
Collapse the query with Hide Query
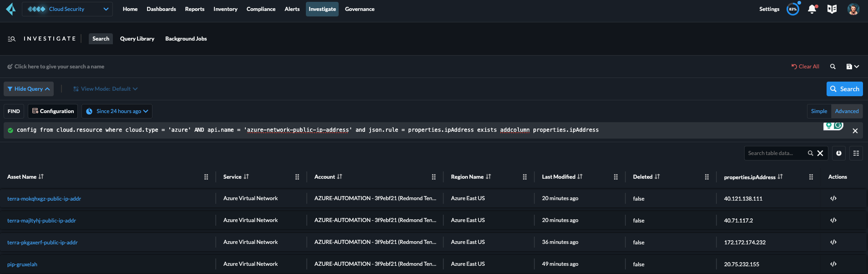point(29,89)
